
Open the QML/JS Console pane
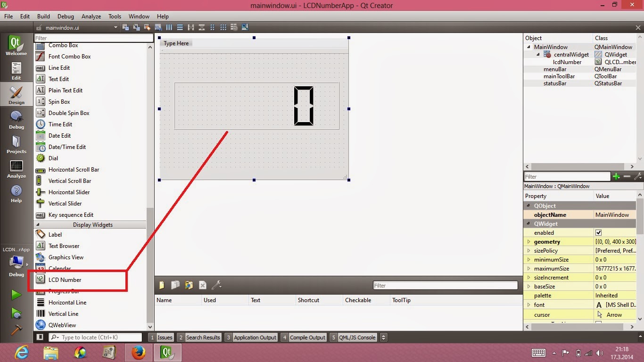point(354,337)
